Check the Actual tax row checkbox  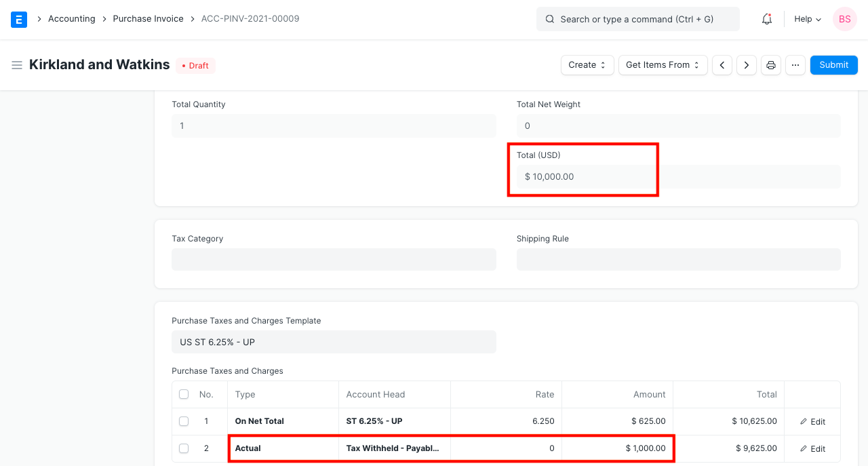point(184,448)
